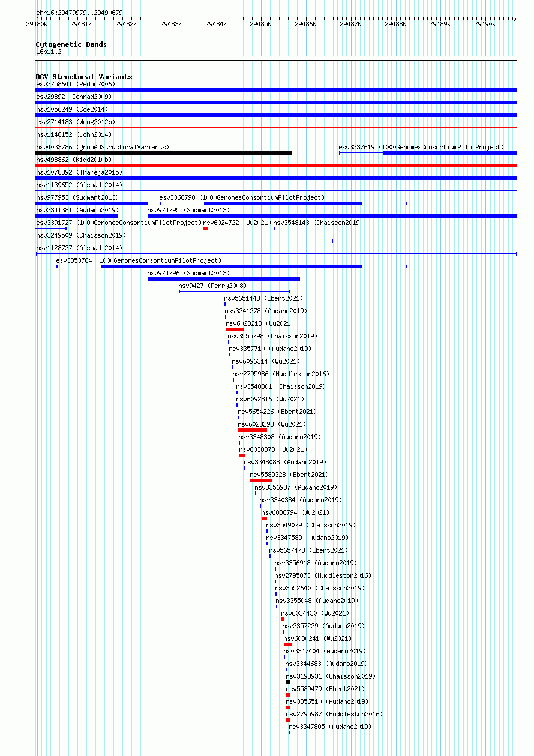Click the black nsv4033786 gnomAD variant bar
The image size is (534, 756).
(x=164, y=153)
